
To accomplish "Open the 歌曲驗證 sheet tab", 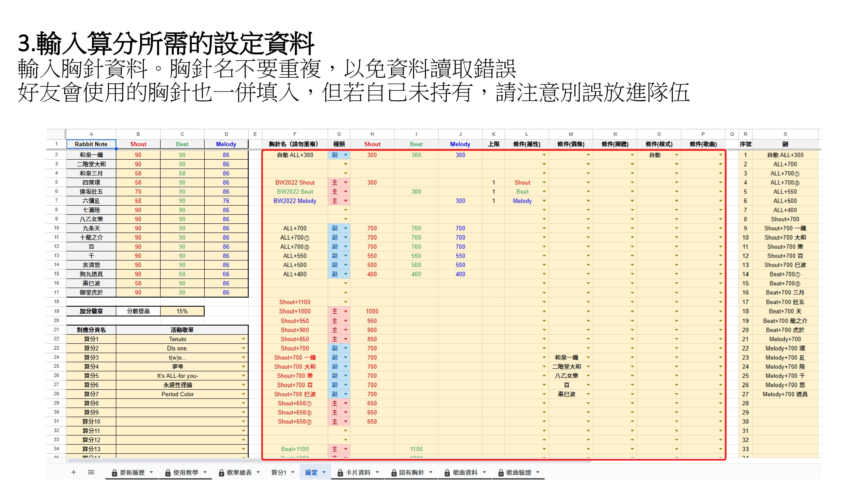I will 519,473.
